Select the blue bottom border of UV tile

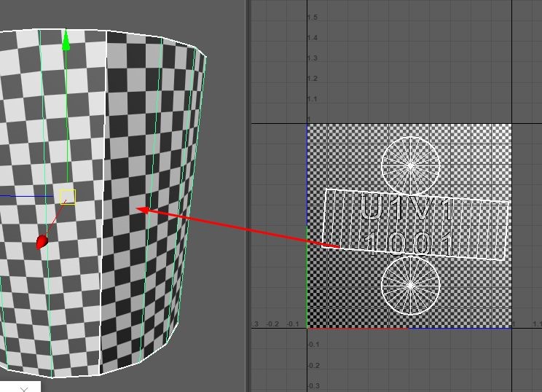pos(460,329)
